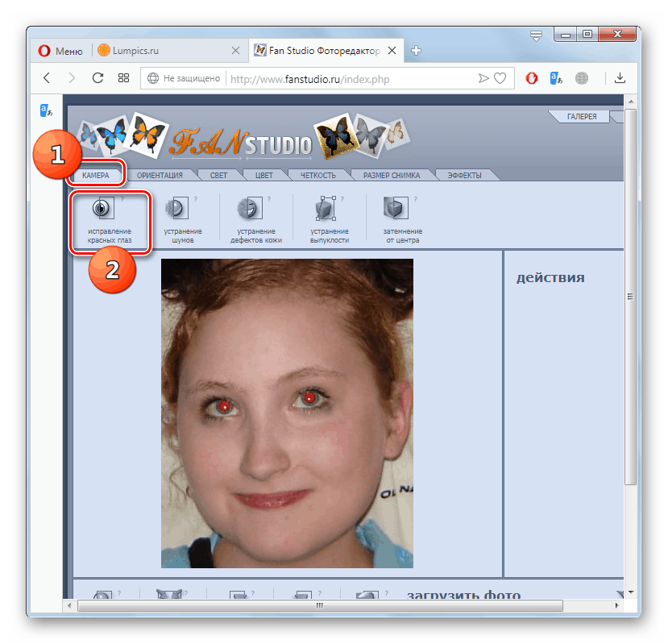Click the loaded portrait photo
Screen dimensions: 668x644
click(287, 413)
